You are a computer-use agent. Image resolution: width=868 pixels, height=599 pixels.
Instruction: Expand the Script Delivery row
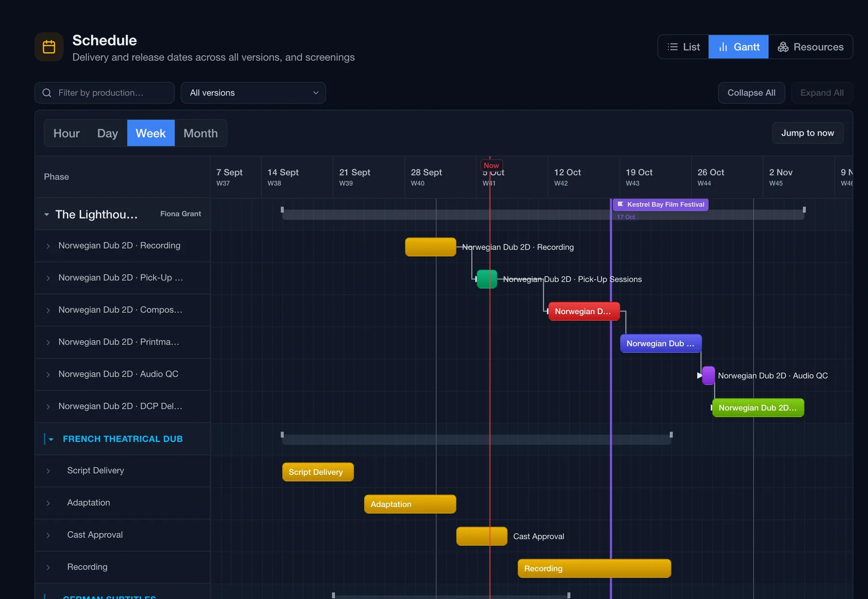coord(48,471)
